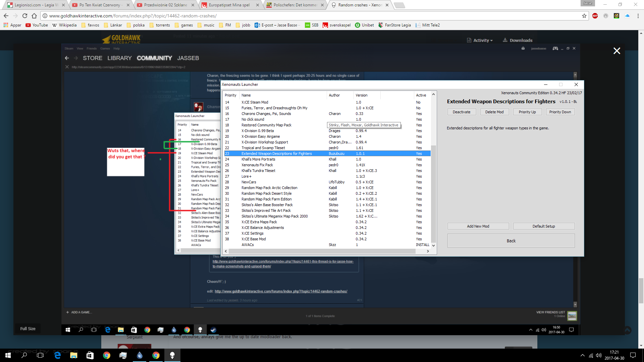Click the browser scrollbar down arrow
This screenshot has height=362, width=644.
tap(641, 346)
